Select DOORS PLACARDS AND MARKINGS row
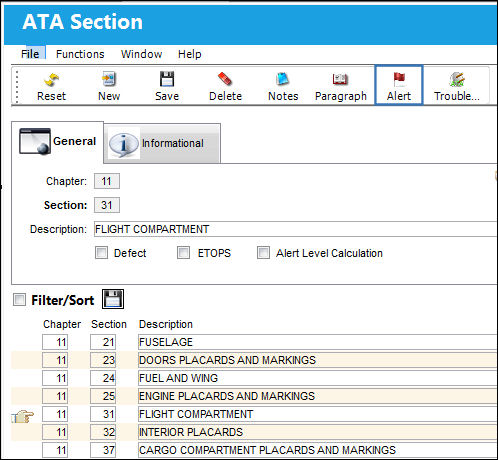The image size is (498, 460). [318, 360]
